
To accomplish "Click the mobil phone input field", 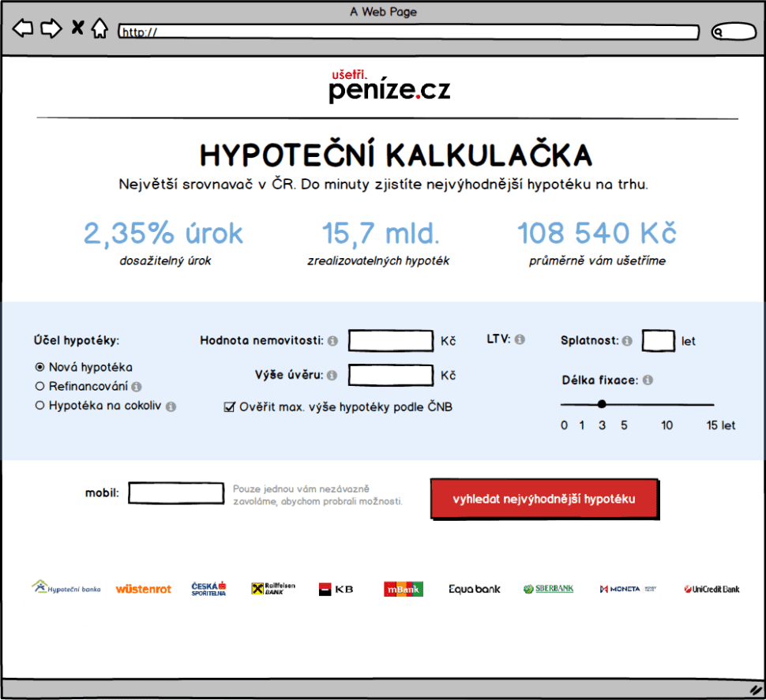I will tap(176, 493).
